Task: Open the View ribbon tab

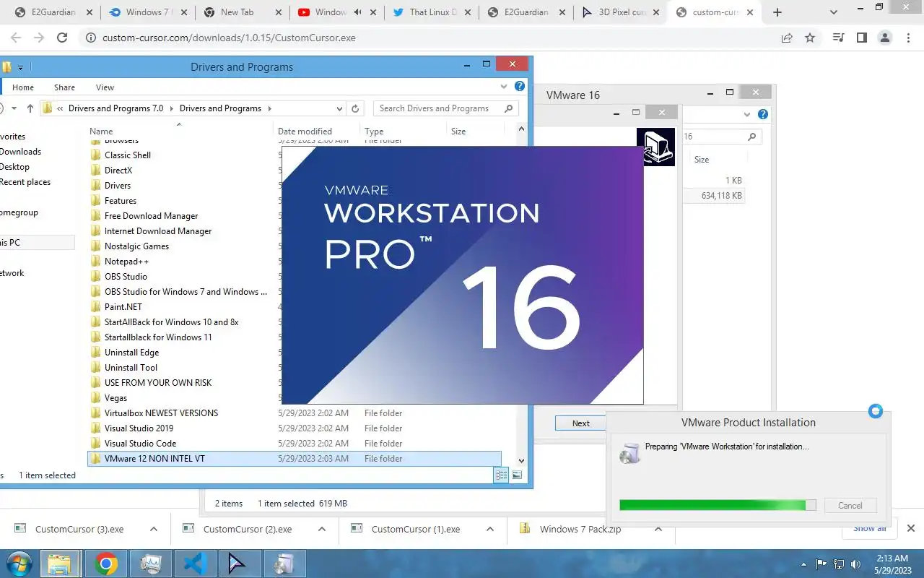Action: (x=105, y=87)
